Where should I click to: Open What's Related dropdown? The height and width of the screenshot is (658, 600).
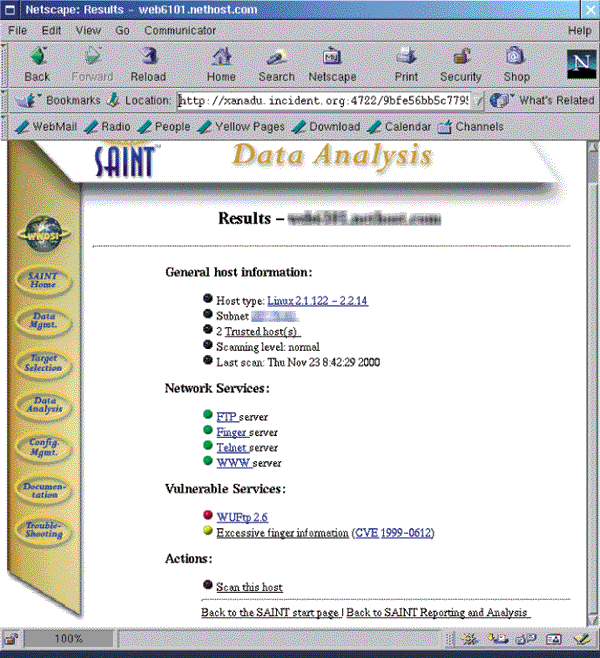tap(546, 101)
